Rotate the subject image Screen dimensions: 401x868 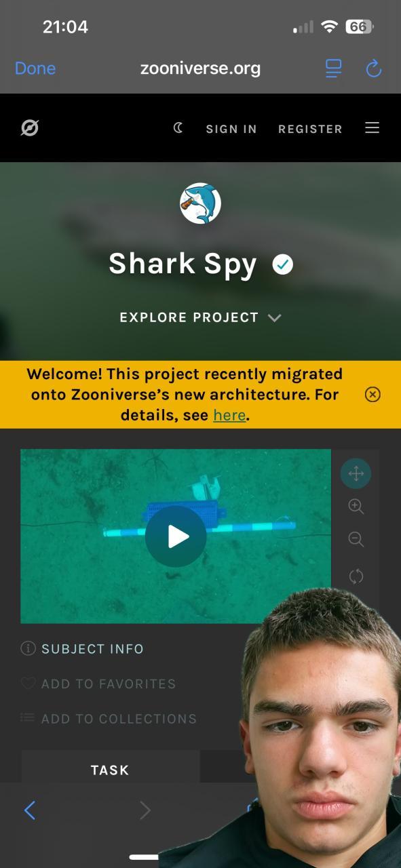[x=356, y=576]
